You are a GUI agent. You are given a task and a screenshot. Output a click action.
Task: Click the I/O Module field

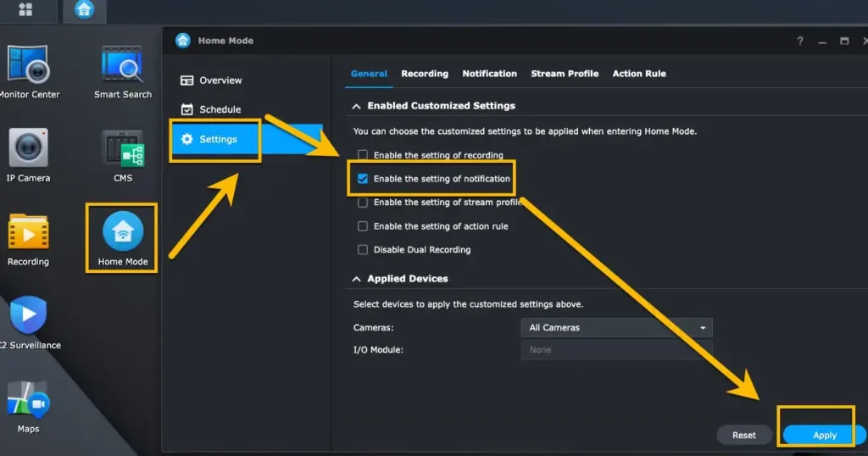[617, 350]
